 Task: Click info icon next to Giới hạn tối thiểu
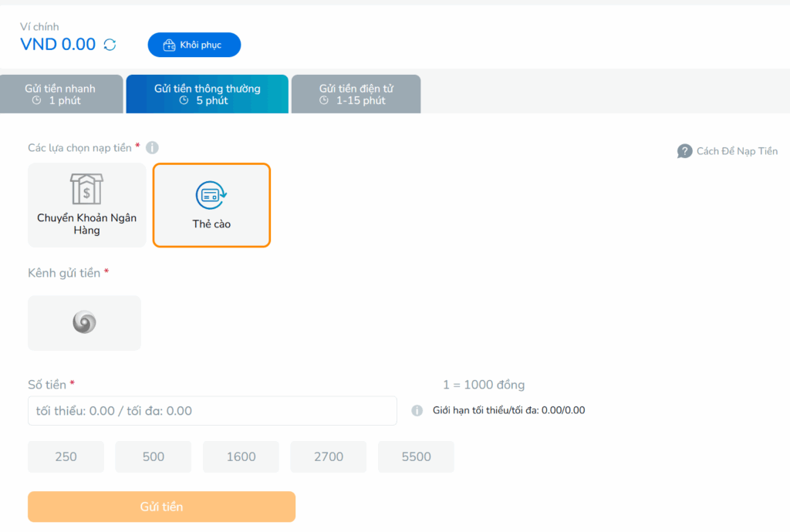tap(417, 410)
